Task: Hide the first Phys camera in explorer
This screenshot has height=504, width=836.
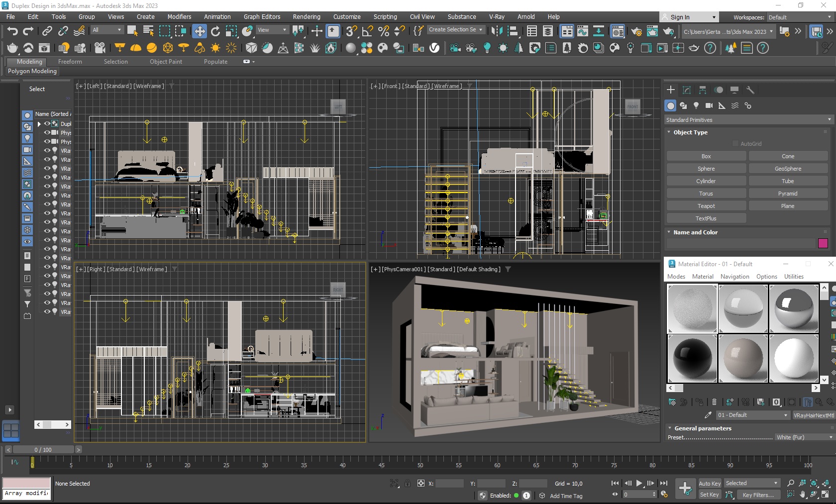Action: (47, 133)
